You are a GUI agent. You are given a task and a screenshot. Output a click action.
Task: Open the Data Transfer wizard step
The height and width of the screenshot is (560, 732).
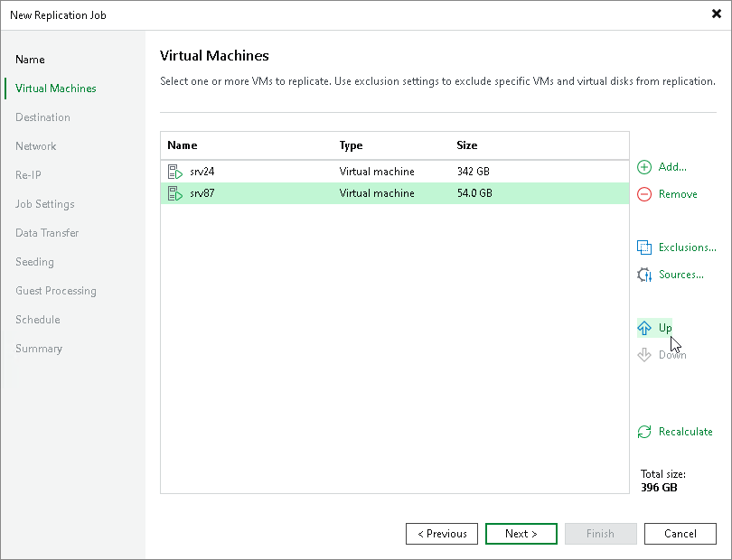[x=47, y=233]
